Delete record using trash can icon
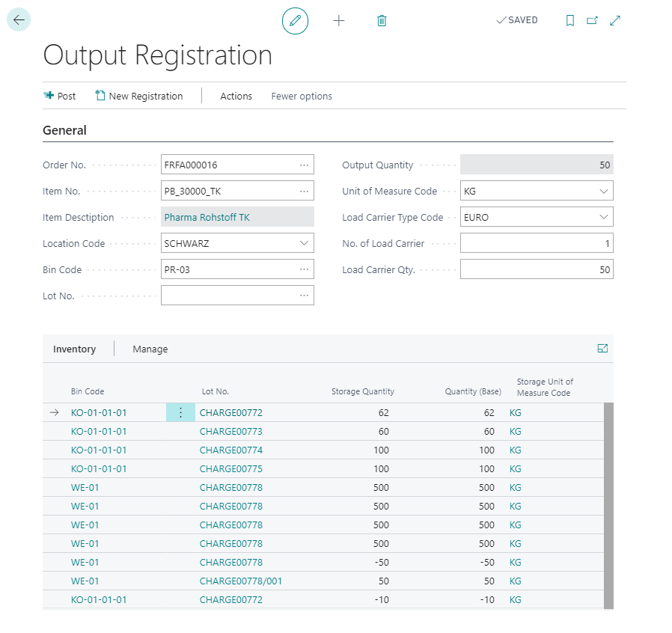The width and height of the screenshot is (672, 633). tap(382, 20)
